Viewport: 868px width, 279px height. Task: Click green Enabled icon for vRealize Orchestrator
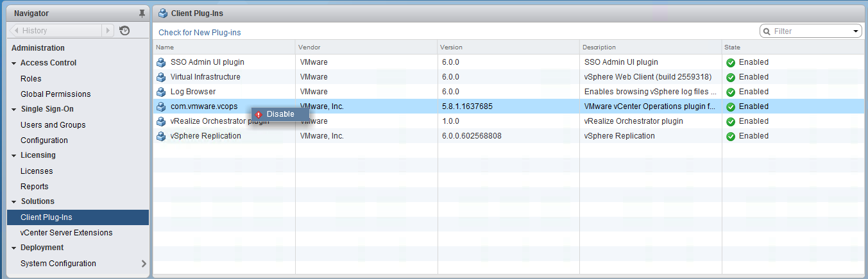(731, 122)
